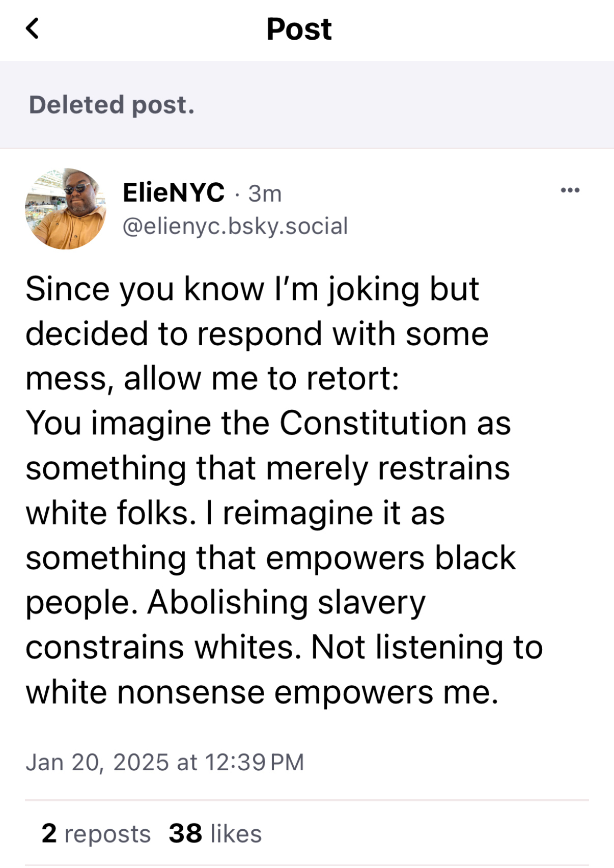Select the phrase 'allow me to retort:'

click(262, 379)
